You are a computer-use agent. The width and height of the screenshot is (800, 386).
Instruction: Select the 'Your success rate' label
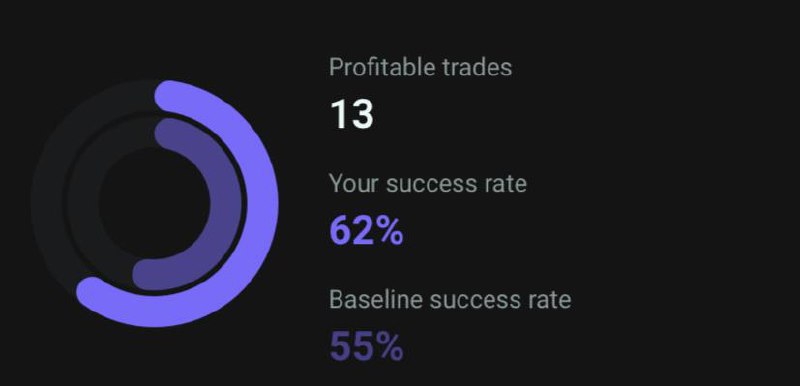click(x=428, y=184)
